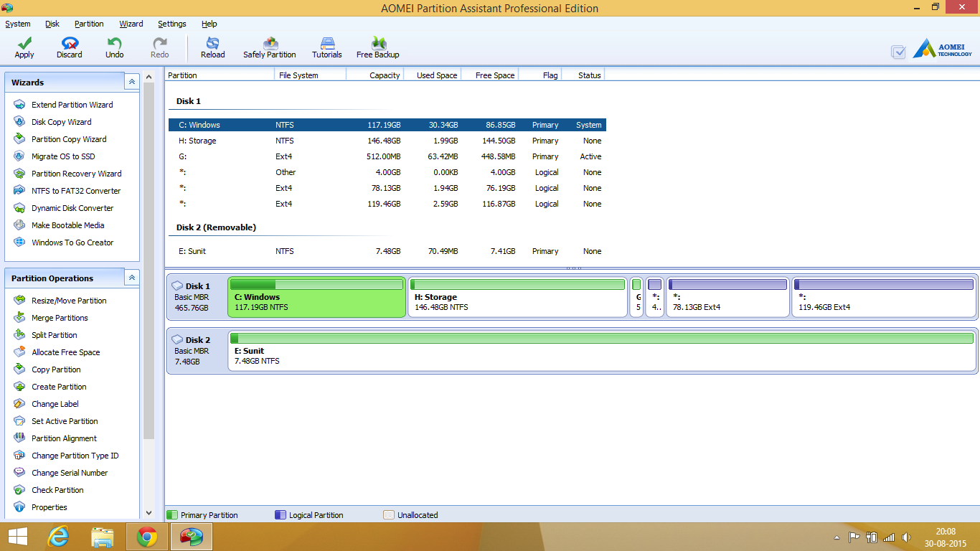Click the Undo arrow icon
The height and width of the screenshot is (551, 980).
114,44
